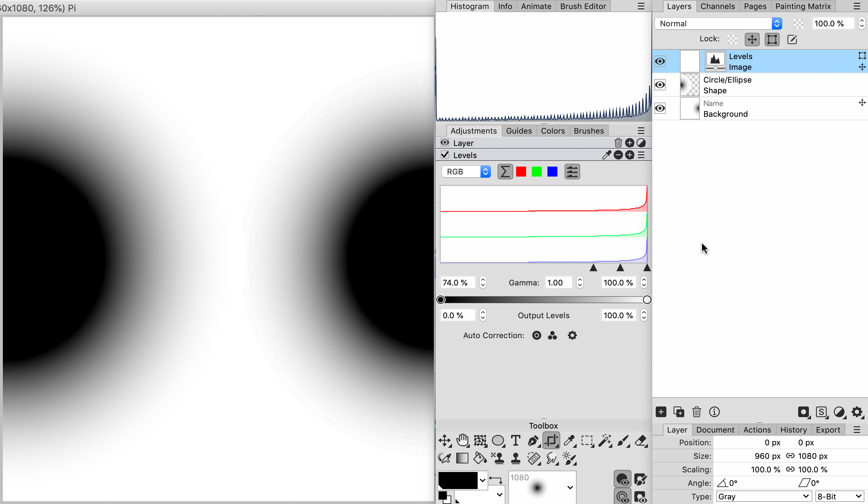This screenshot has height=504, width=868.
Task: Click the white output level slider handle
Action: (647, 300)
